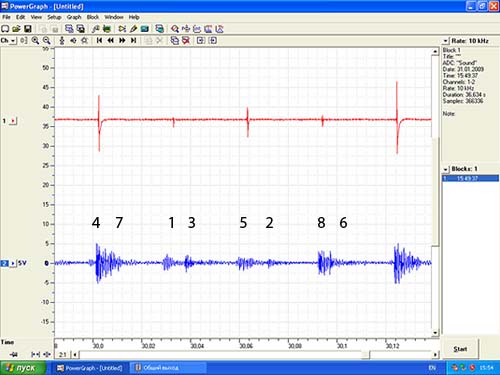Toggle the channel 2 selector button
Screen dimensions: 500x375
point(4,263)
